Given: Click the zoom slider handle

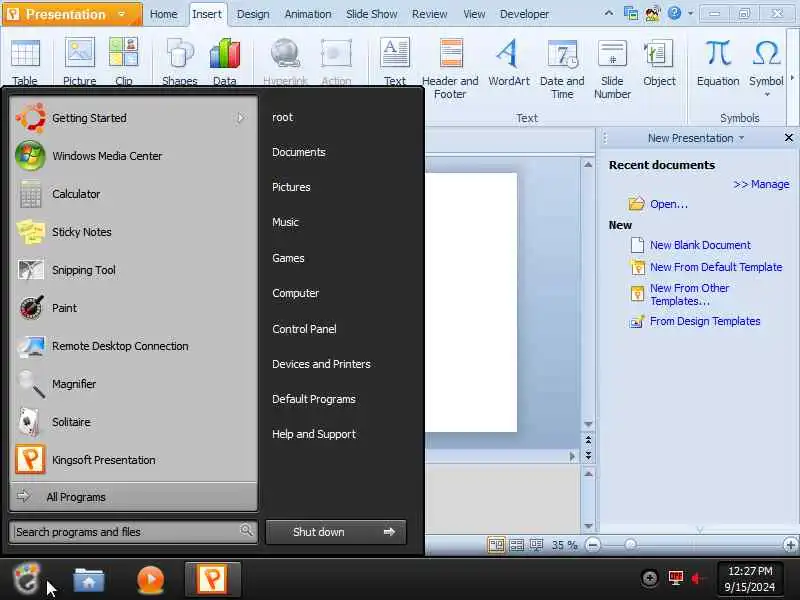Looking at the screenshot, I should (x=630, y=545).
